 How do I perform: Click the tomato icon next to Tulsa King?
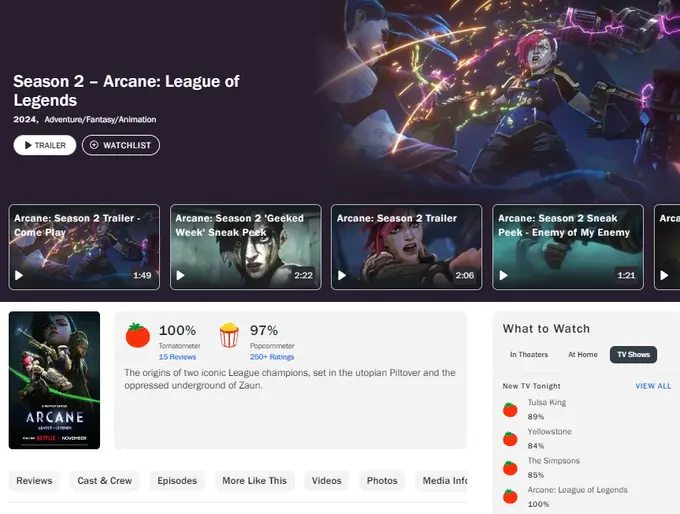510,409
